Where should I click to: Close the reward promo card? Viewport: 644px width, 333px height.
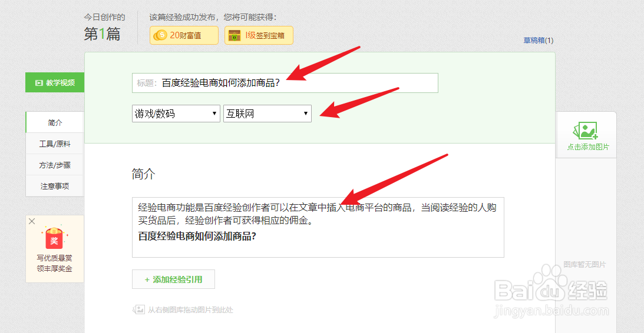pyautogui.click(x=32, y=221)
